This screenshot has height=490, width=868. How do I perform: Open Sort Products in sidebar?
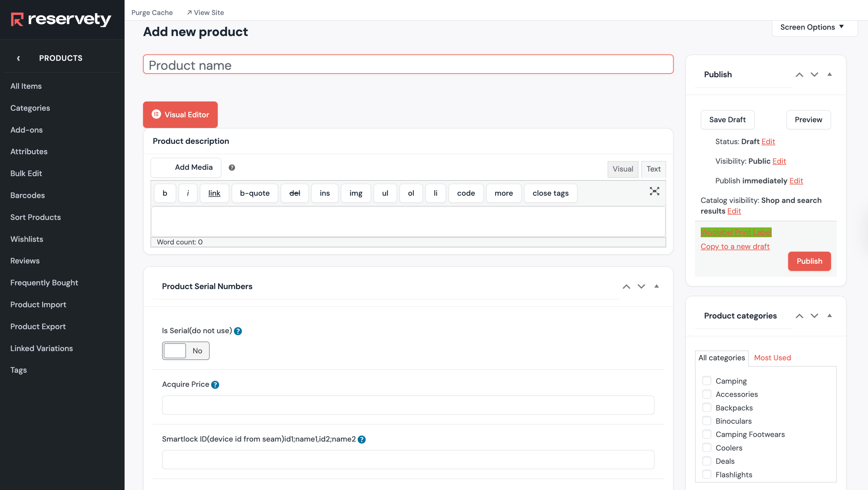[35, 217]
